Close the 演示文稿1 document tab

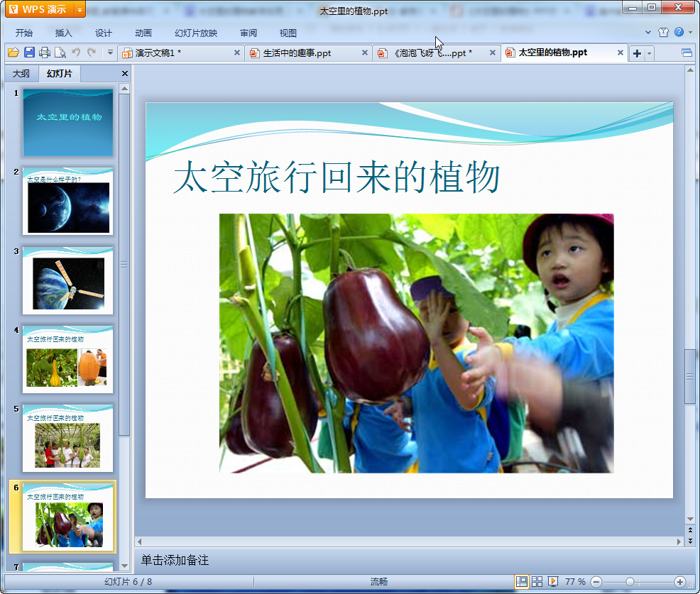click(237, 53)
